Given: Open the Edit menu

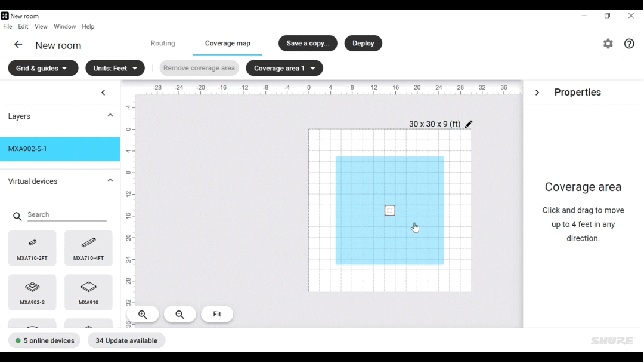Looking at the screenshot, I should (23, 26).
